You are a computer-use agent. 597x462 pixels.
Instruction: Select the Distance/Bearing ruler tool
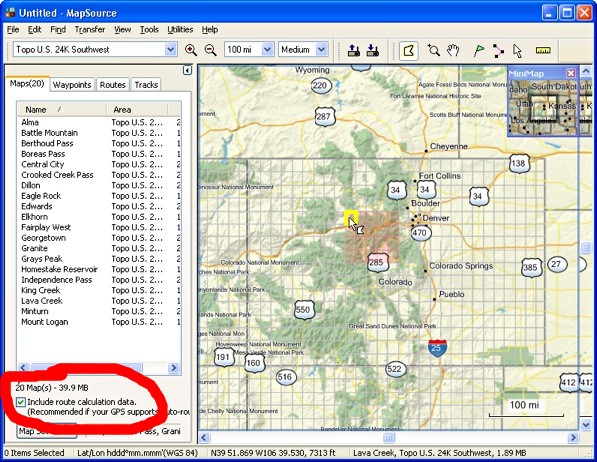click(x=543, y=50)
